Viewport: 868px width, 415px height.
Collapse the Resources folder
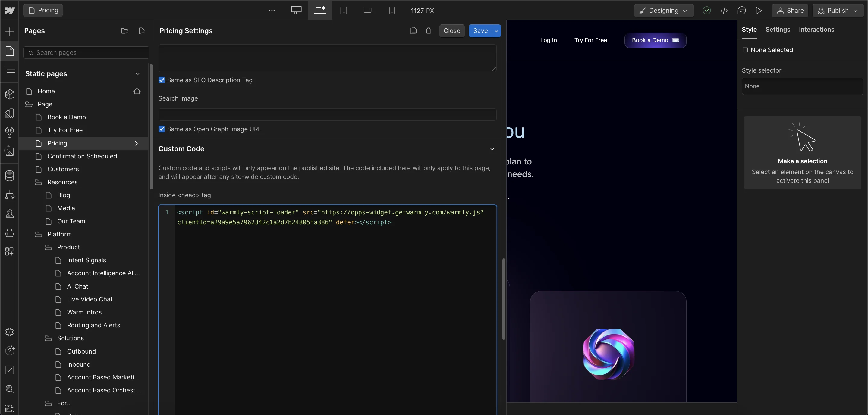[x=38, y=182]
